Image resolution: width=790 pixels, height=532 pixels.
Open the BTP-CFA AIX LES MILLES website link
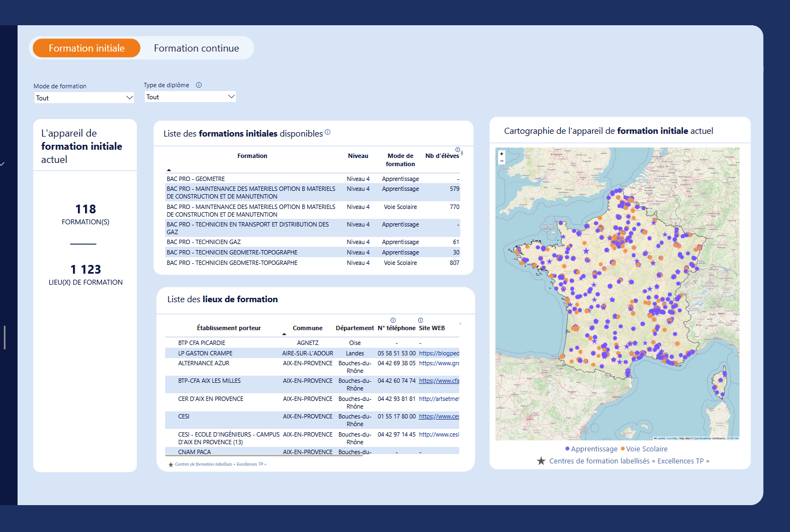coord(439,381)
